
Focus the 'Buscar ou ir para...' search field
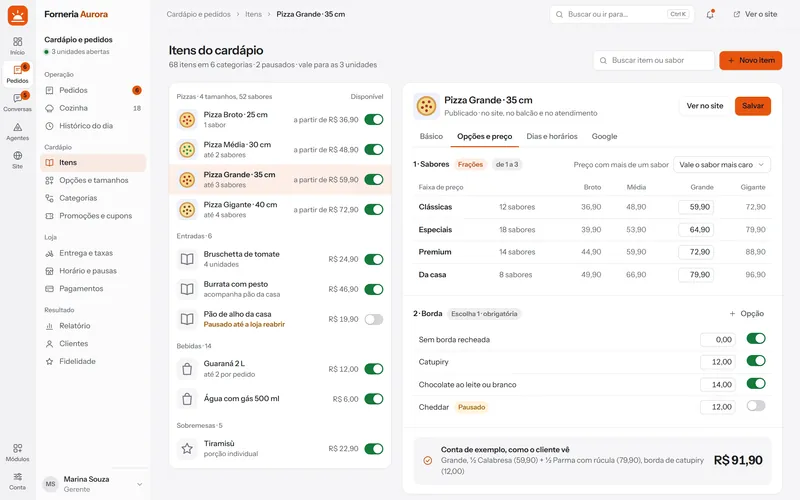click(622, 14)
